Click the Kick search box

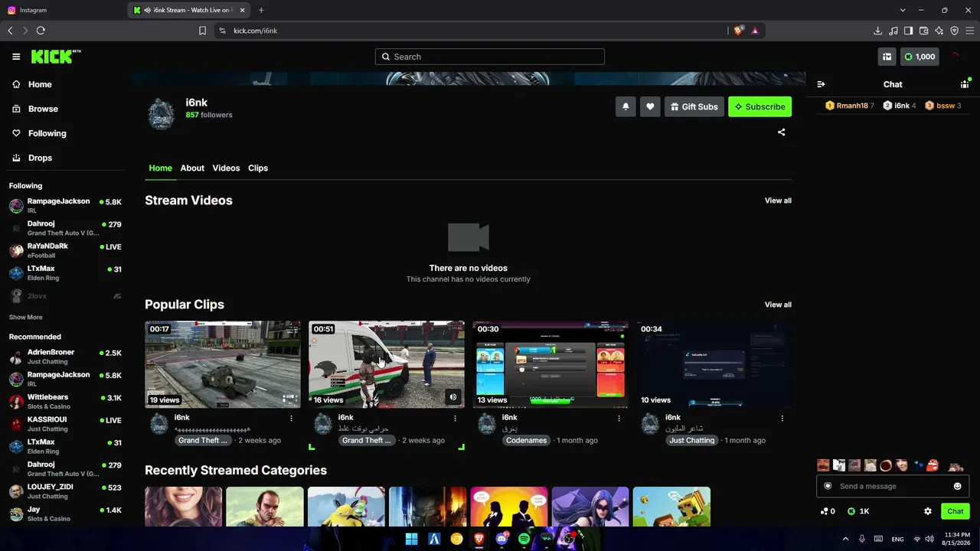coord(490,57)
